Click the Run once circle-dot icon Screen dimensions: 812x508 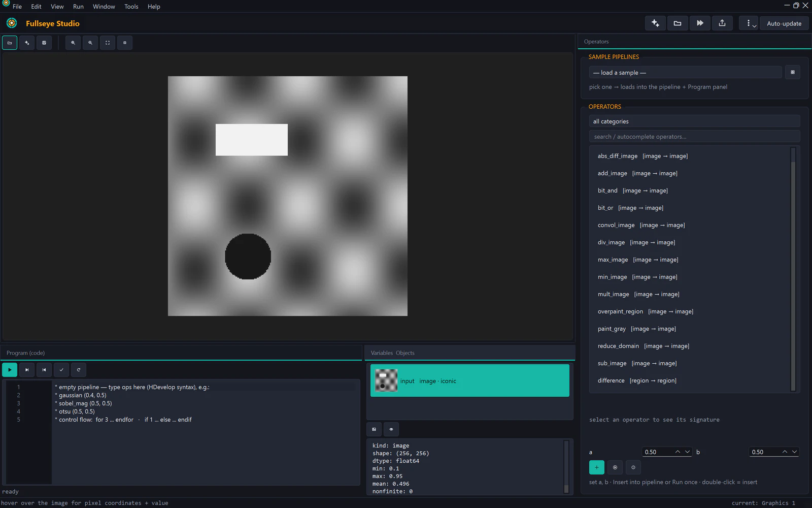[x=615, y=467]
